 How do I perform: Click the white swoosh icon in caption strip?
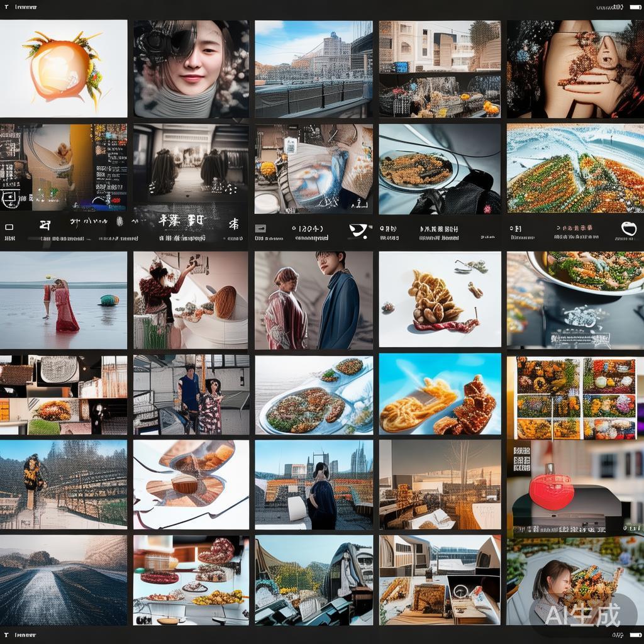(x=359, y=230)
